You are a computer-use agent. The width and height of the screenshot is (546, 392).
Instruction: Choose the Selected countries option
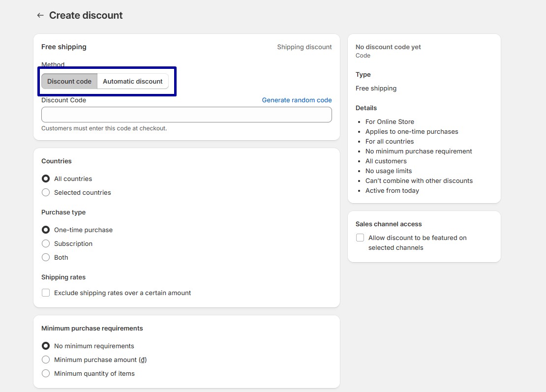pyautogui.click(x=46, y=192)
